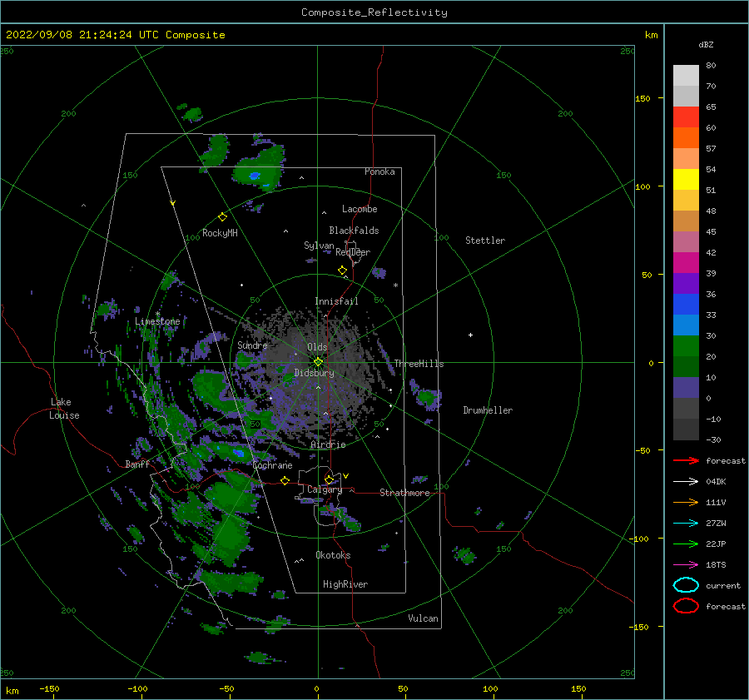Click the Airdrie town label
The width and height of the screenshot is (749, 700).
[x=328, y=444]
